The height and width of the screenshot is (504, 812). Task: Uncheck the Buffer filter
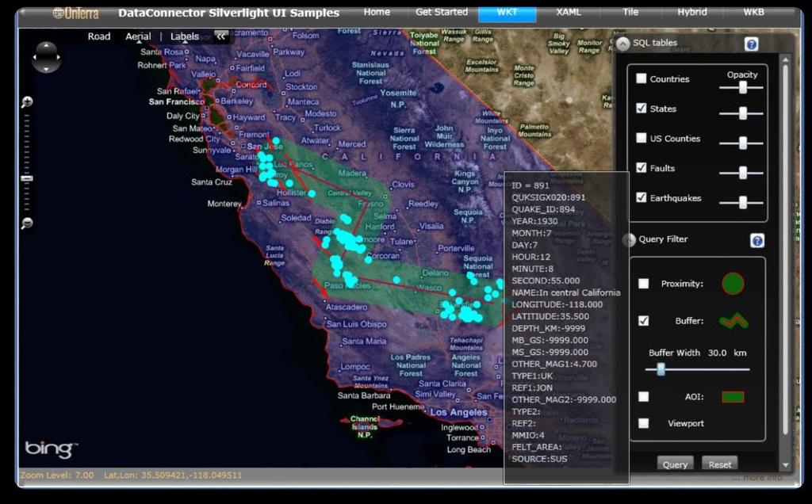(x=643, y=321)
